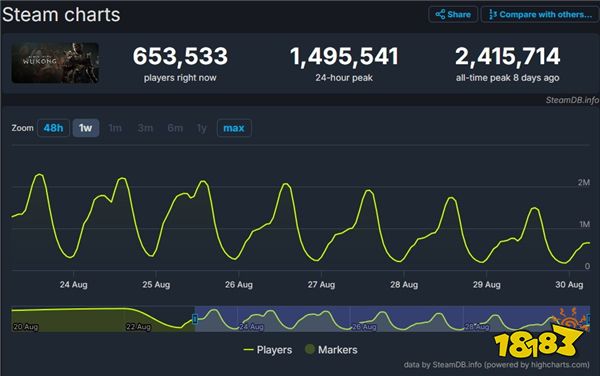This screenshot has height=376, width=600.
Task: Click the 653,533 players right now value
Action: pos(180,56)
